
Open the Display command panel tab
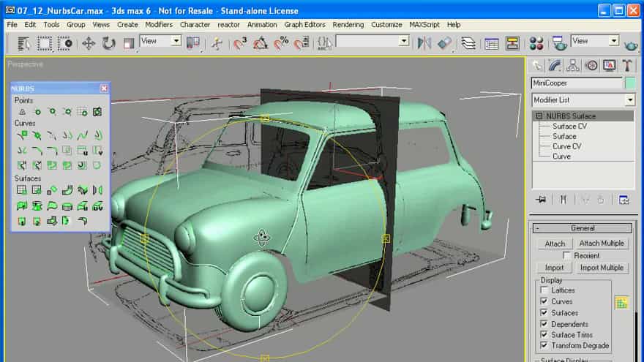609,66
